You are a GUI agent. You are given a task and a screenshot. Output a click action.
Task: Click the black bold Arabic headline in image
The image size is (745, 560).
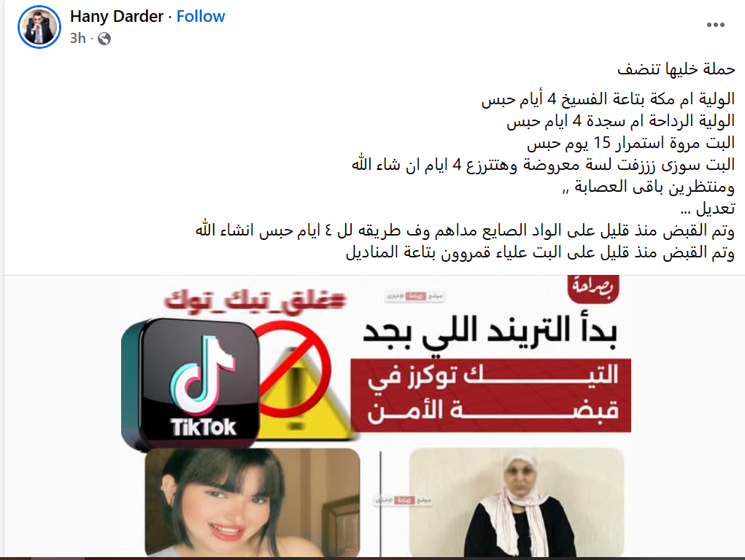(x=490, y=332)
